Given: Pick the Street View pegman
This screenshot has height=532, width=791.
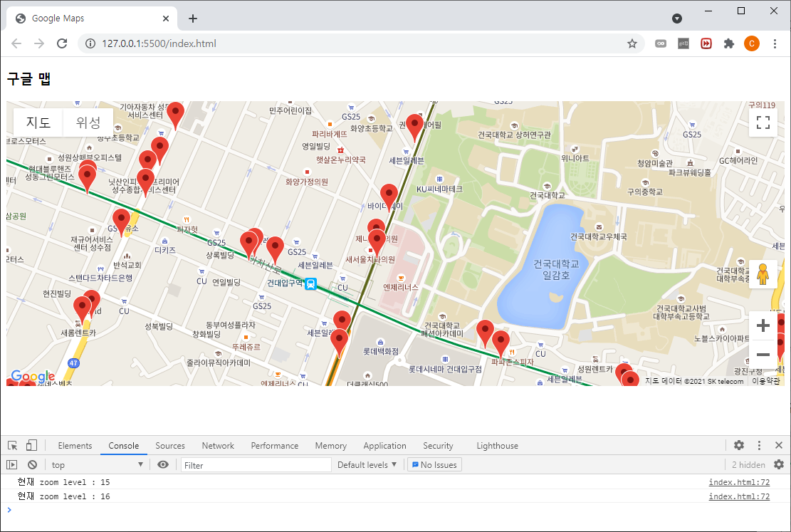Looking at the screenshot, I should (763, 275).
